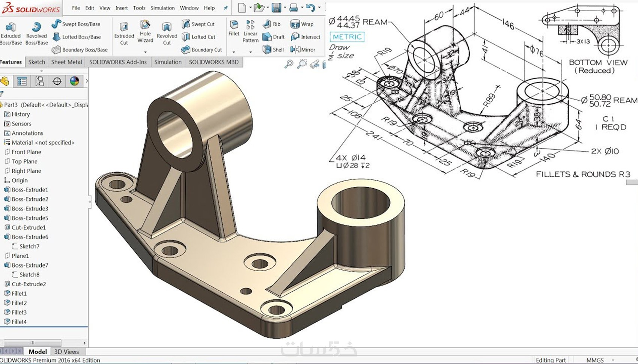
Task: Expand the Linear Pattern dropdown arrow
Action: click(250, 52)
